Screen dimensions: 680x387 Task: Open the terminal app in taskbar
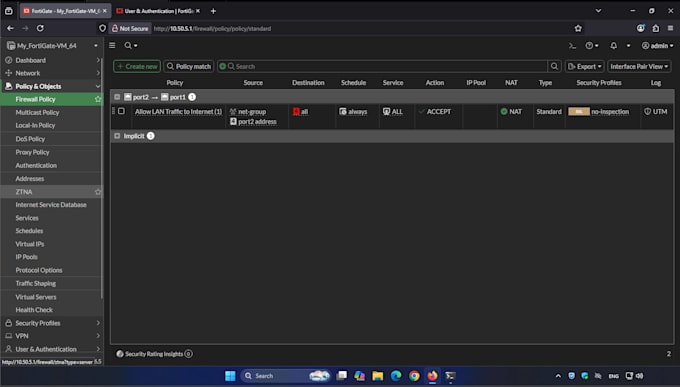tap(451, 376)
